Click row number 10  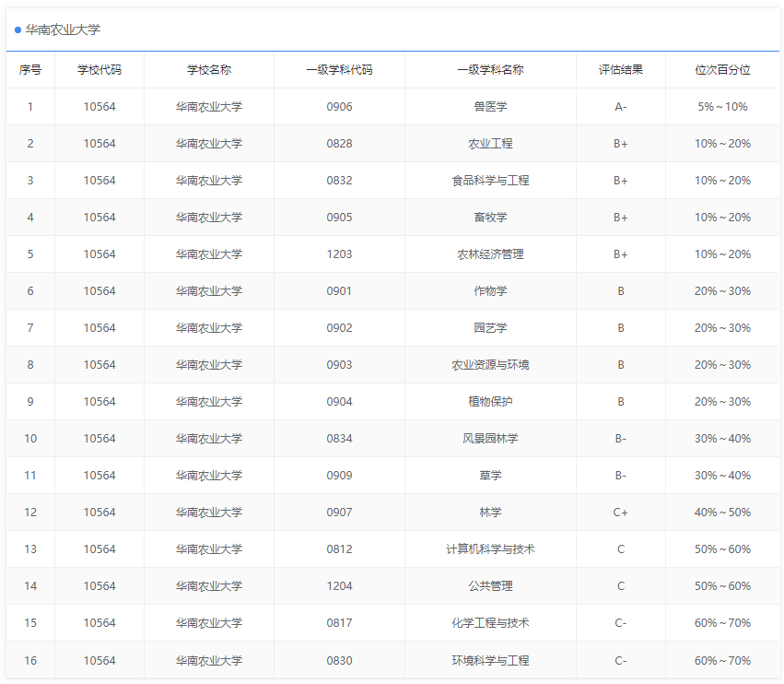pyautogui.click(x=30, y=438)
